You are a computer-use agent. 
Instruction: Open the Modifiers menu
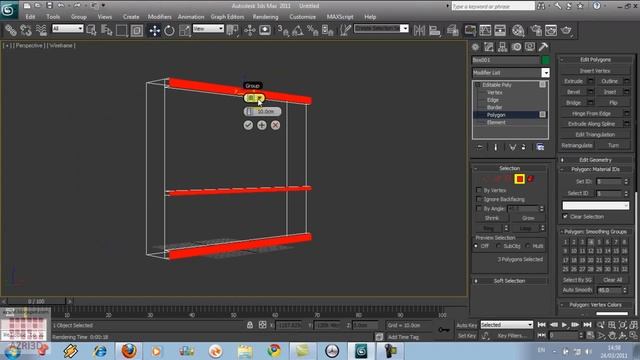pos(160,17)
